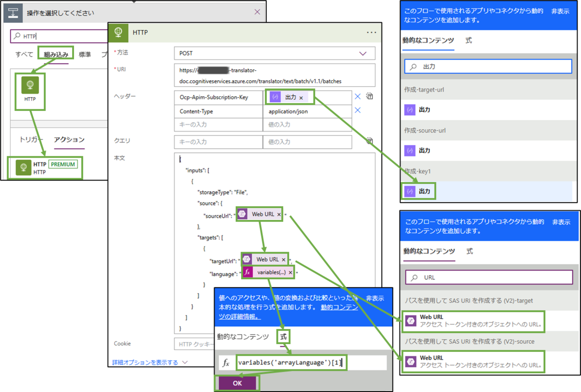The height and width of the screenshot is (392, 581).
Task: Open the 組み込み tab
Action: pyautogui.click(x=56, y=54)
